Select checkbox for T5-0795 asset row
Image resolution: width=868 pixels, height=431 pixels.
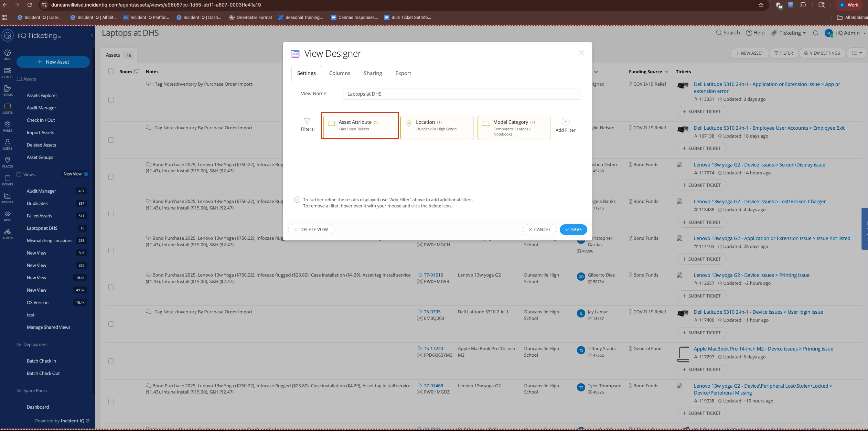(111, 324)
